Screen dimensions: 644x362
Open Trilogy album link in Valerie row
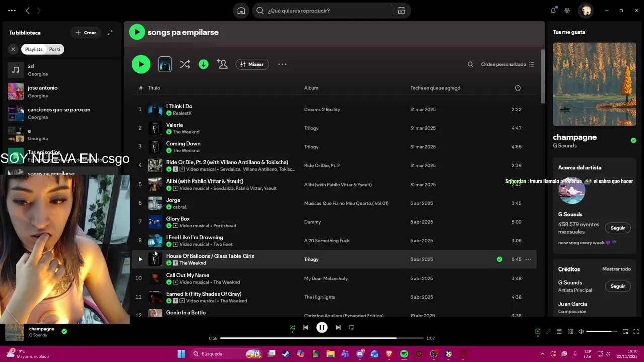point(311,128)
